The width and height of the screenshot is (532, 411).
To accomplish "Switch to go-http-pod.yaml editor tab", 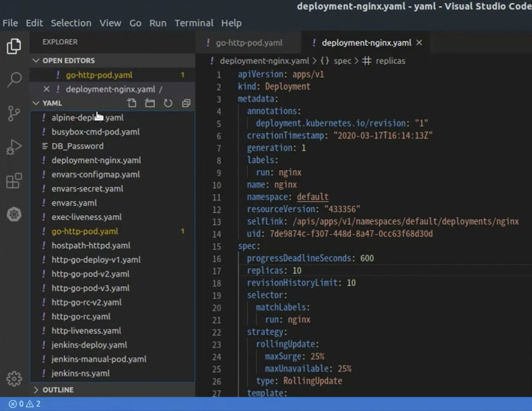I will click(249, 43).
